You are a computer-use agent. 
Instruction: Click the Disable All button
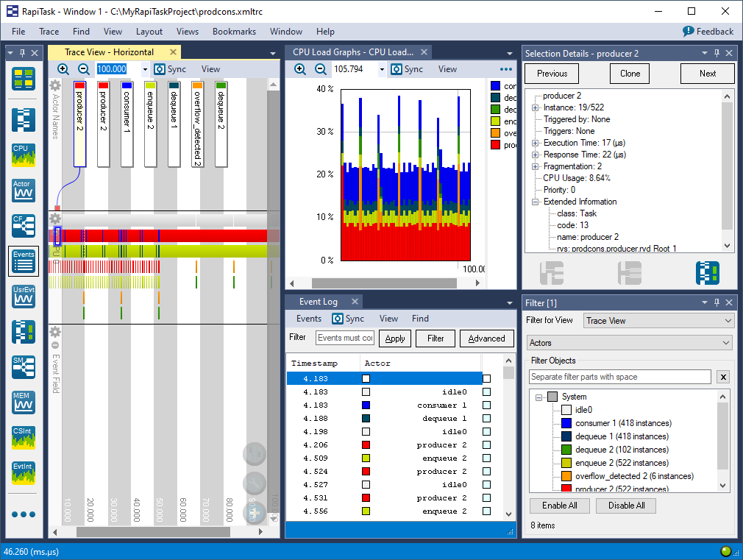click(x=625, y=506)
